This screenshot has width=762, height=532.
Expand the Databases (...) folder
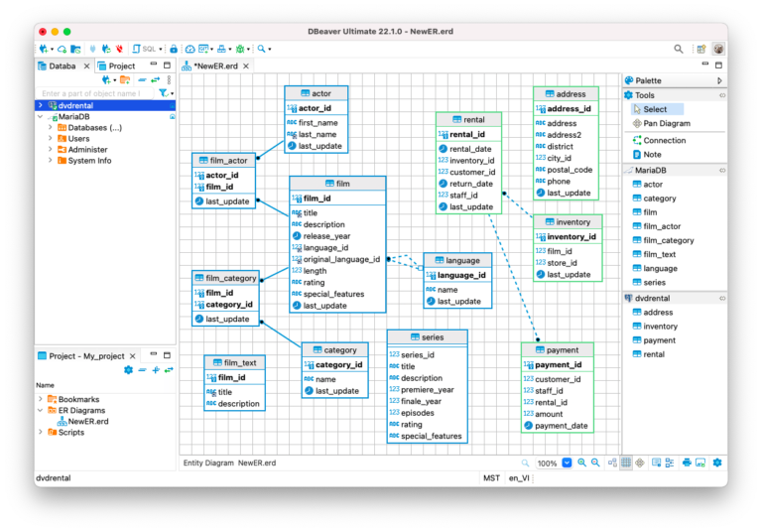coord(50,127)
